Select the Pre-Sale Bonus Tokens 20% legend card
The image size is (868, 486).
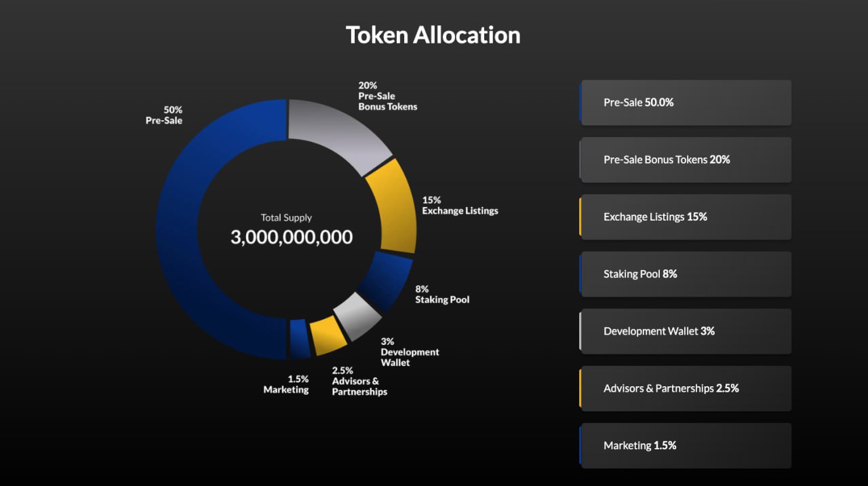tap(686, 160)
